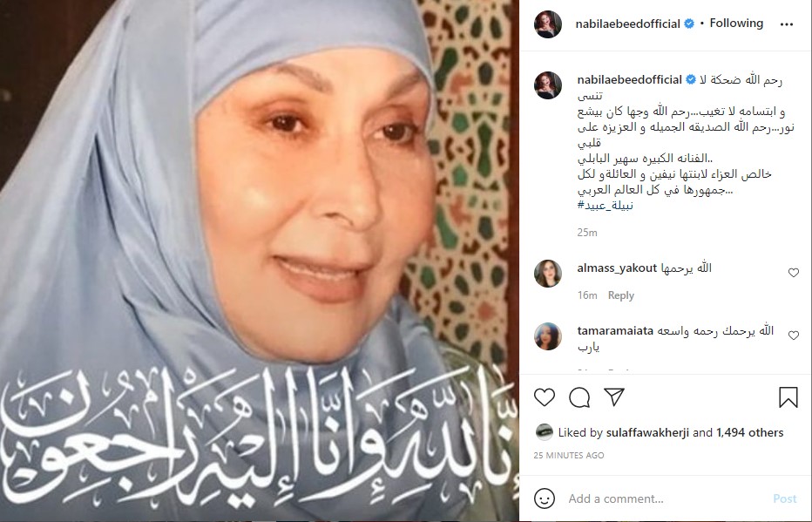The width and height of the screenshot is (812, 522).
Task: Toggle the Following button in header
Action: [x=736, y=24]
